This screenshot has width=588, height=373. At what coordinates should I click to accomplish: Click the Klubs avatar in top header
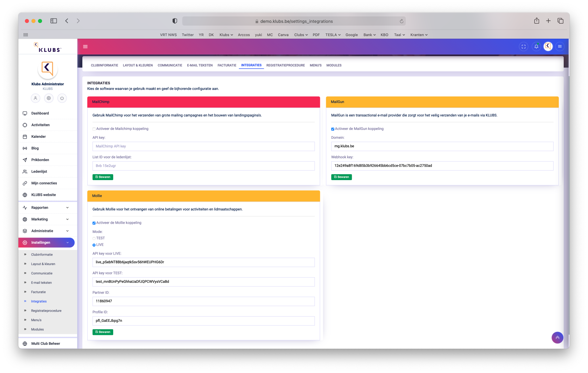[548, 47]
